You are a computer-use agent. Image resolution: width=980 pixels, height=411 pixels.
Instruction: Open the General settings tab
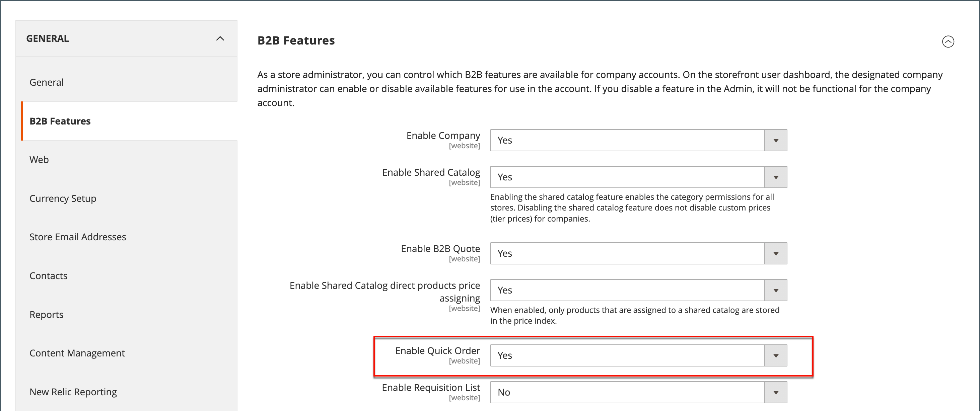47,82
